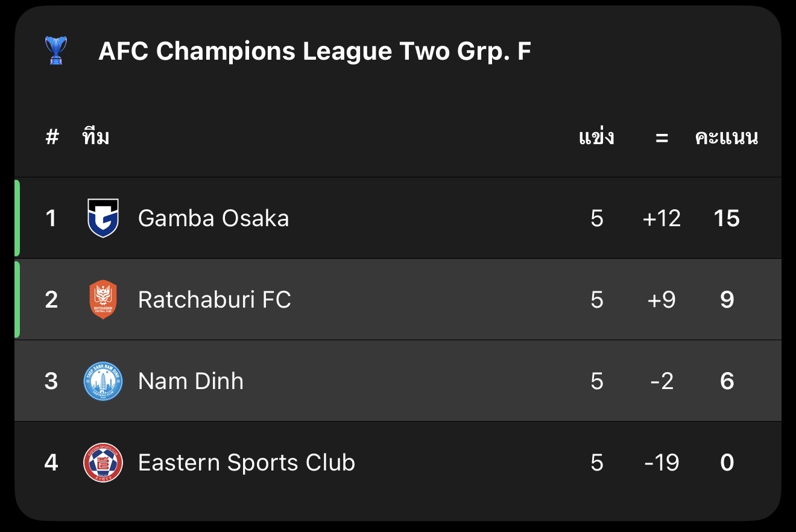Click the Eastern Sports Club crest
796x532 pixels.
click(103, 463)
